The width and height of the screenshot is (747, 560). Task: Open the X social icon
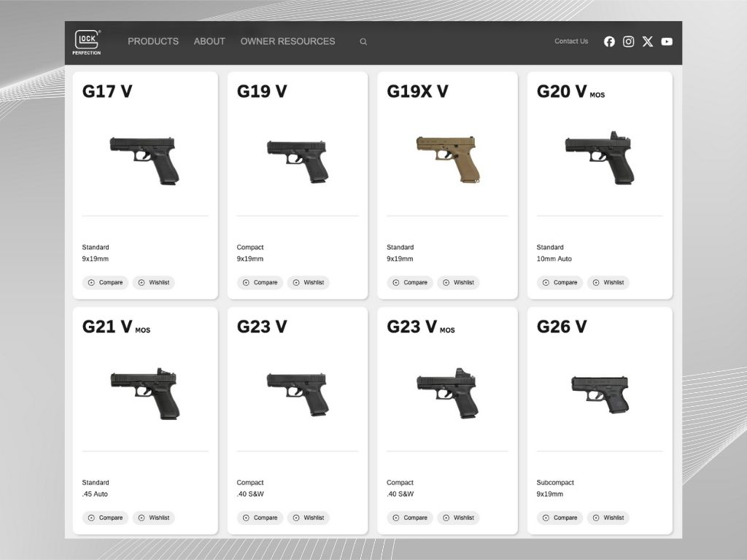click(647, 42)
